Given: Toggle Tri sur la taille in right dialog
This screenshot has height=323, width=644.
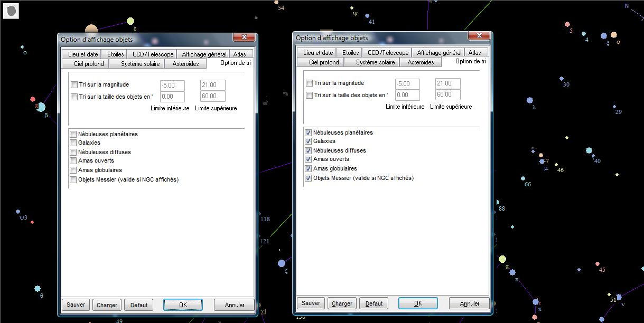Looking at the screenshot, I should tap(309, 96).
